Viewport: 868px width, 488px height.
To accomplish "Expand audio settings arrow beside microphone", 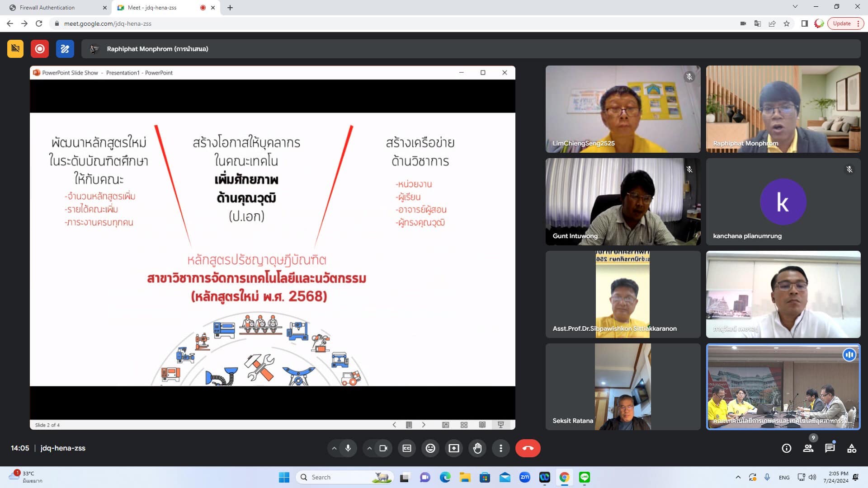I will tap(334, 448).
